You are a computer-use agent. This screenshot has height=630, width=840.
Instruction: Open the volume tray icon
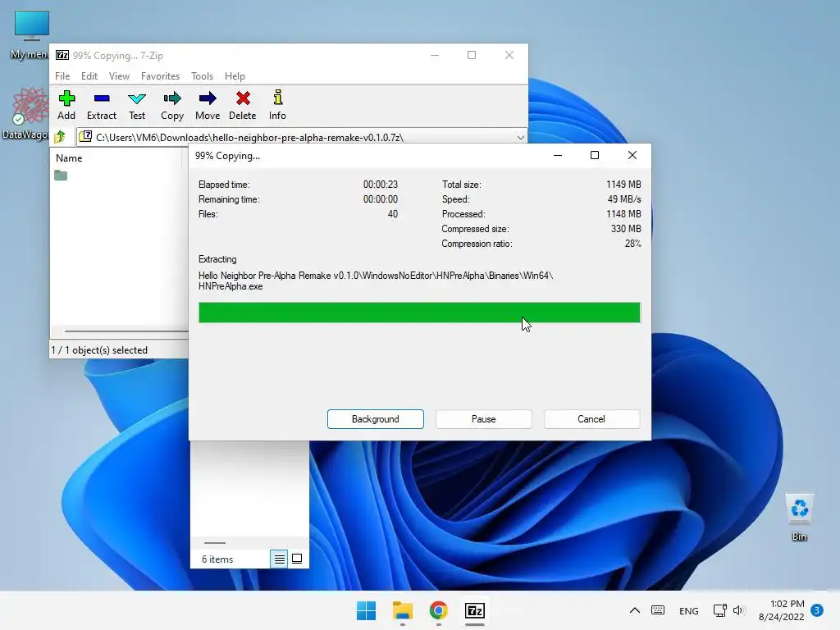pyautogui.click(x=739, y=610)
